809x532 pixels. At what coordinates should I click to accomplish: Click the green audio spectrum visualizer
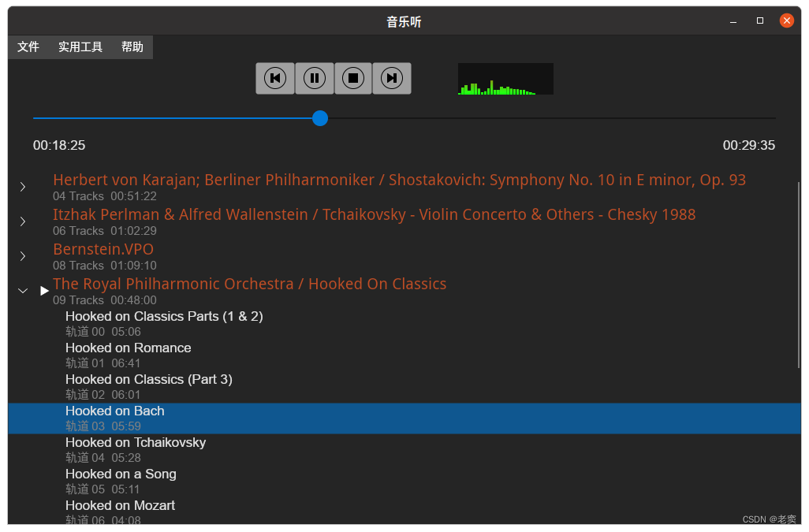pos(505,79)
